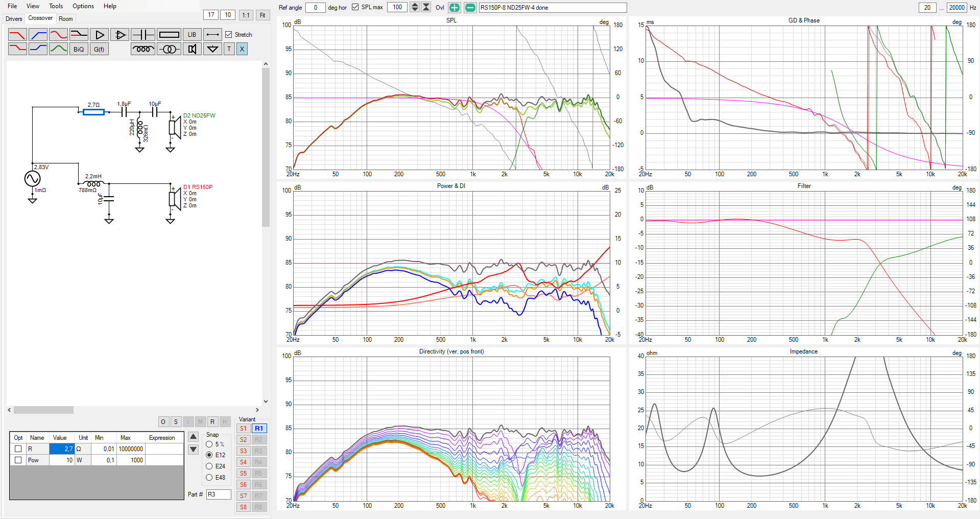This screenshot has width=980, height=519.
Task: Select the E48 snap option
Action: [x=209, y=477]
